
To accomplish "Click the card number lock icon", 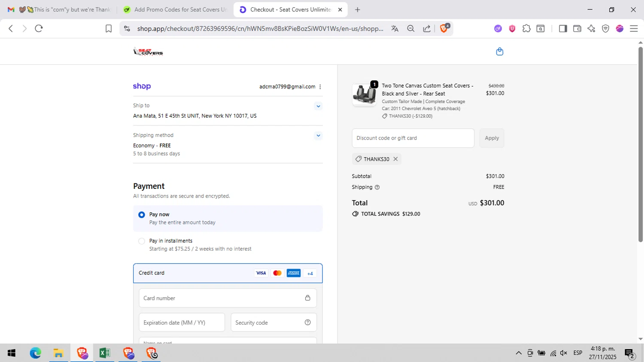I will tap(307, 298).
